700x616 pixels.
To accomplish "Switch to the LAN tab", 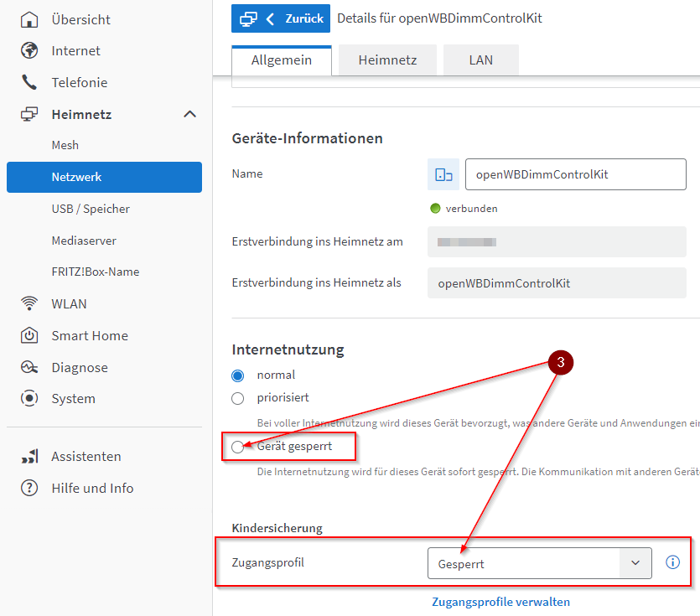I will click(481, 60).
